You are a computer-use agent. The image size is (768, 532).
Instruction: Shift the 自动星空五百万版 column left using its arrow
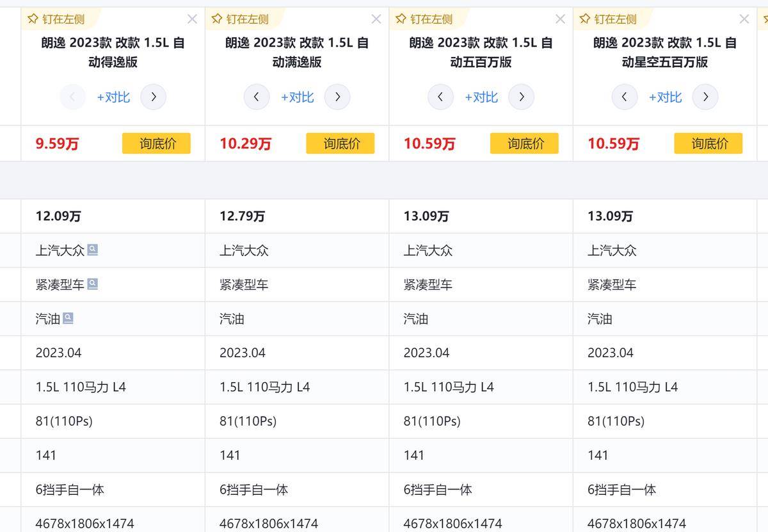click(x=625, y=97)
